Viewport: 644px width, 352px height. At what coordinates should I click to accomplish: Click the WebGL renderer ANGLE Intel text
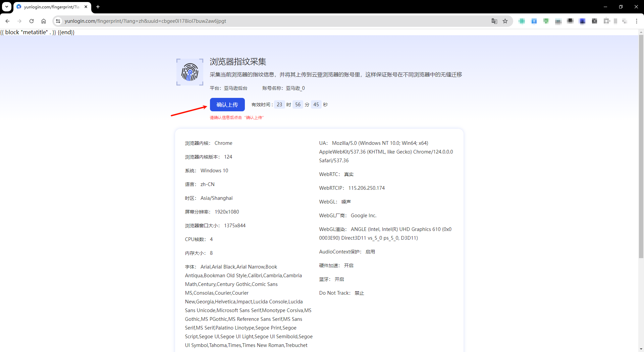coord(385,234)
